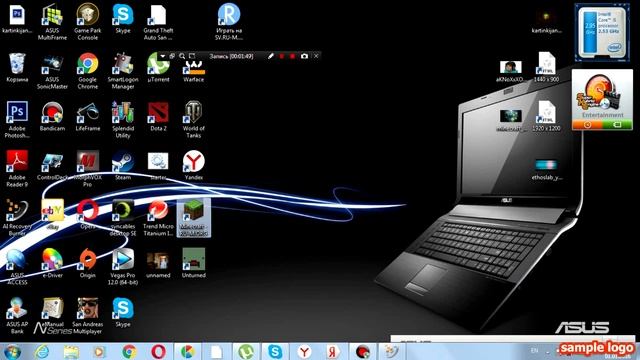640x360 pixels.
Task: Open World of Tanks shortcut
Action: pyautogui.click(x=193, y=120)
